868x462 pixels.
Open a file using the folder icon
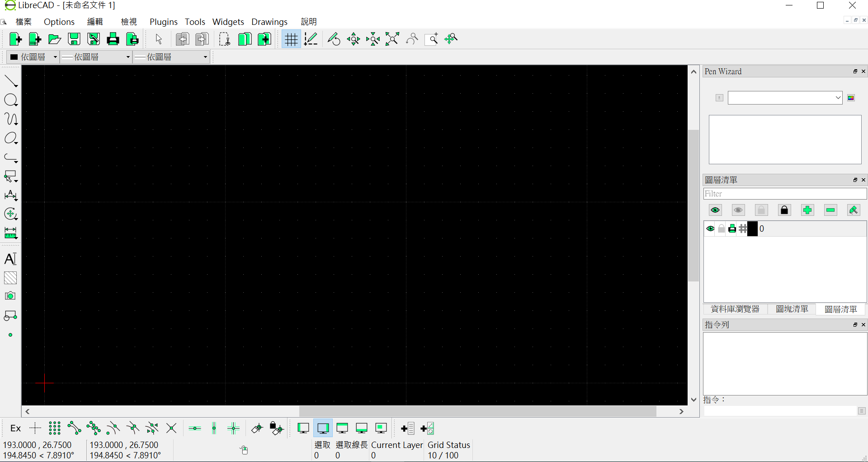point(55,39)
